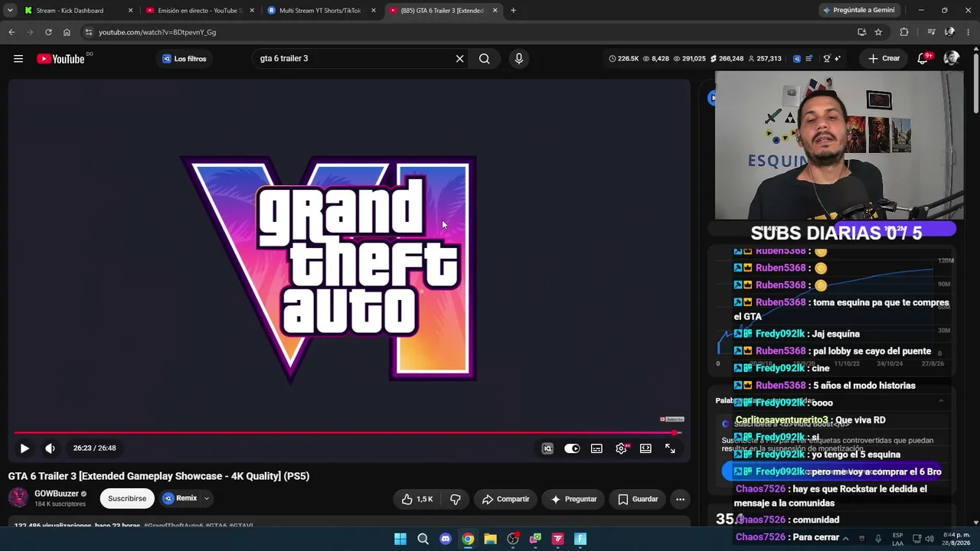Screen dimensions: 980x551
Task: Like the video with 1,5 K likes
Action: tap(417, 499)
